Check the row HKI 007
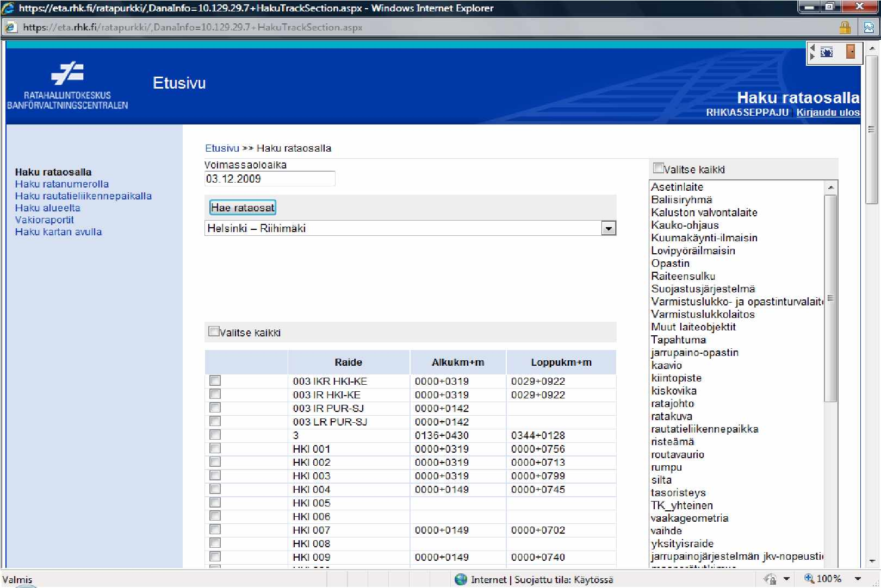Image resolution: width=881 pixels, height=588 pixels. tap(215, 530)
